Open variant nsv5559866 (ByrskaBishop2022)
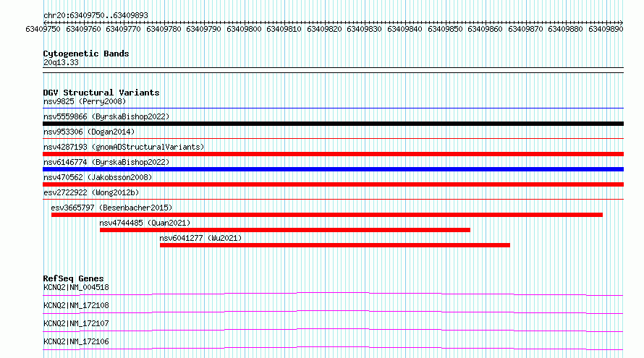The width and height of the screenshot is (644, 358). point(106,116)
